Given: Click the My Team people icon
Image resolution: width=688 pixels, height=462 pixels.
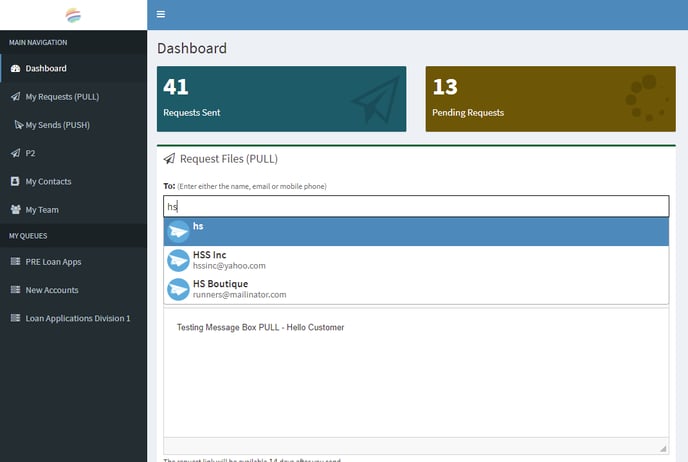Looking at the screenshot, I should (15, 210).
